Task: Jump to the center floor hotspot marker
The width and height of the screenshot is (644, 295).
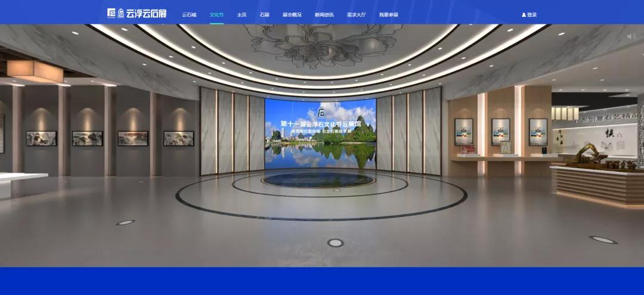Action: point(335,243)
